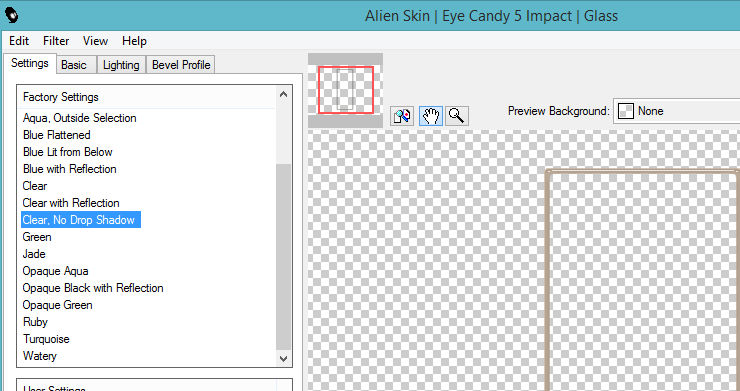Image resolution: width=740 pixels, height=391 pixels.
Task: Select the 'Green' preset
Action: [37, 237]
